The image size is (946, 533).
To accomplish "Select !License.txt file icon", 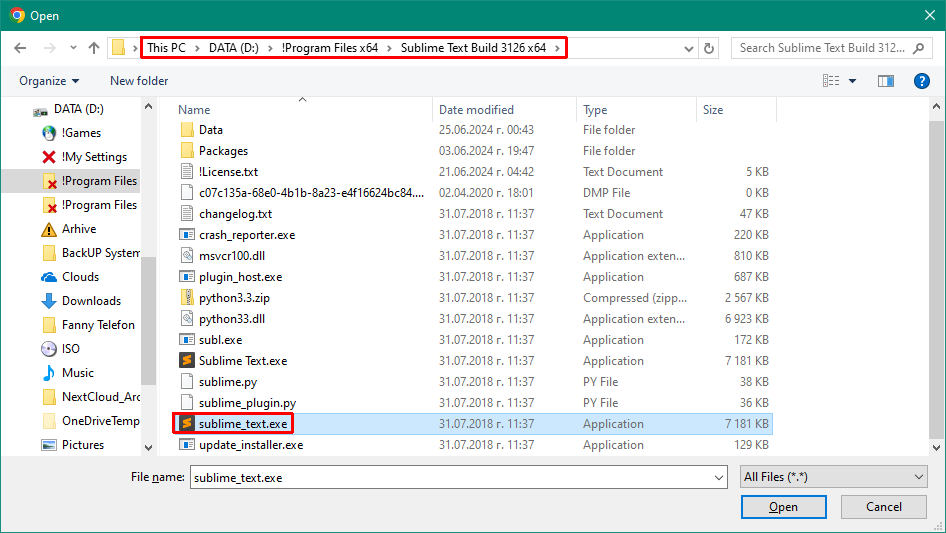I will [x=187, y=171].
